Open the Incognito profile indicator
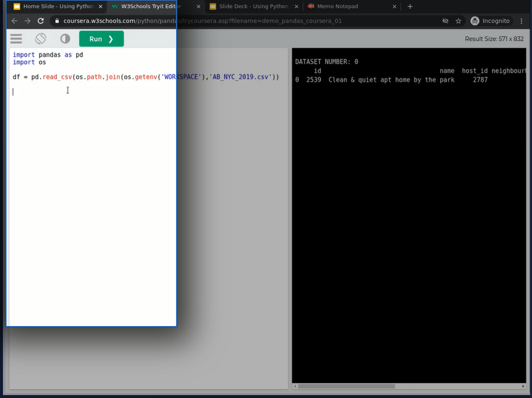532x398 pixels. [491, 21]
